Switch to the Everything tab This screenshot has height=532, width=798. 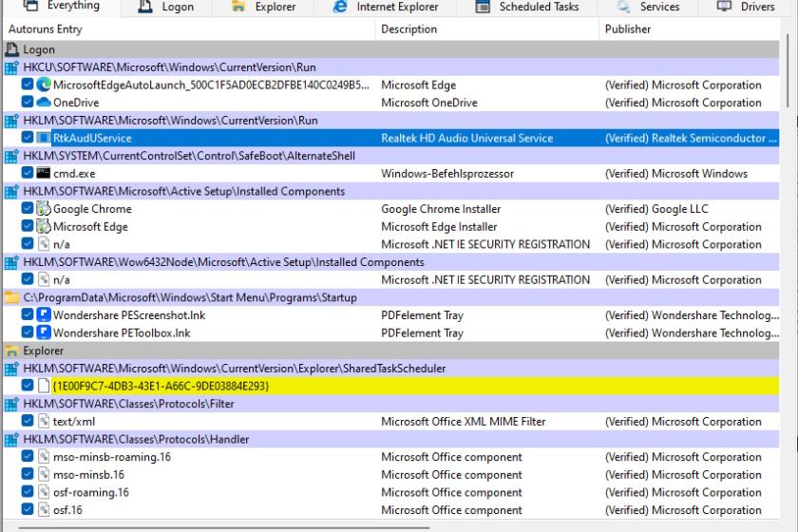tap(61, 7)
